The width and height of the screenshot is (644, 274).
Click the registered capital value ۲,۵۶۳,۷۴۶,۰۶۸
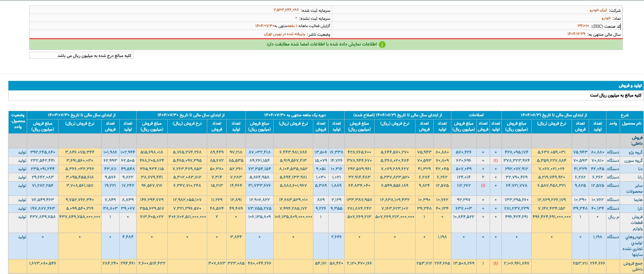tap(286, 10)
